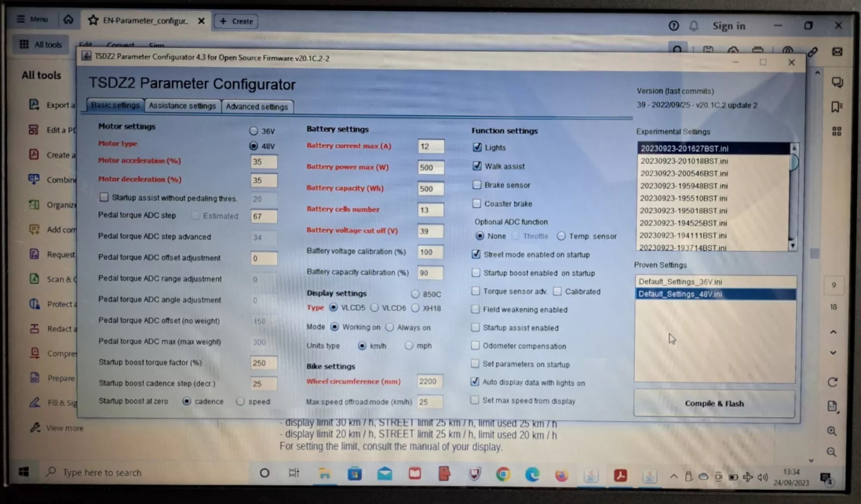Open the Advanced settings tab
Screen dimensions: 861x504
257,107
